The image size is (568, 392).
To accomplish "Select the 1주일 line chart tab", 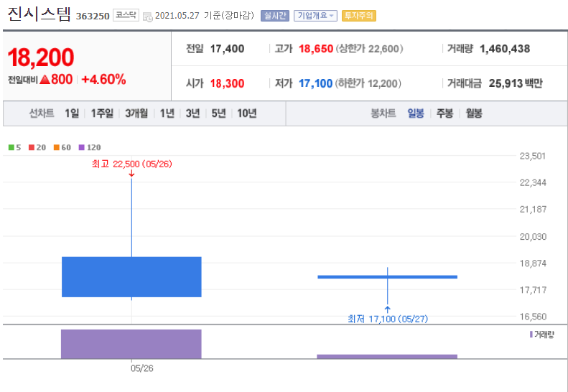I will [x=102, y=113].
